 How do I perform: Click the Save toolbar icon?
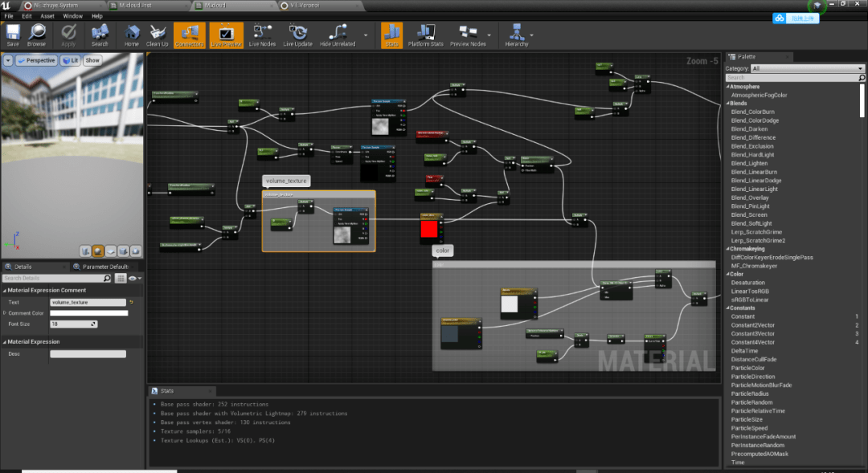(13, 35)
